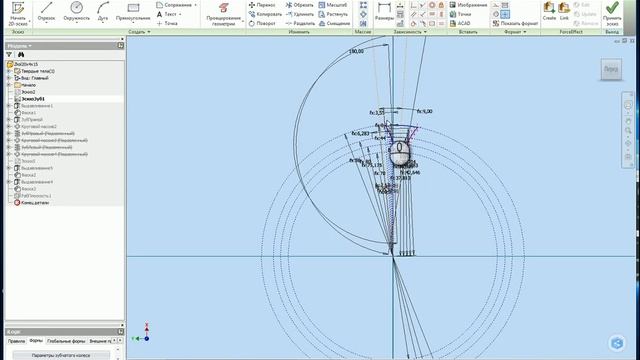Click the binoculars find icon in browser
Screen dimensions: 640x360
click(21, 54)
